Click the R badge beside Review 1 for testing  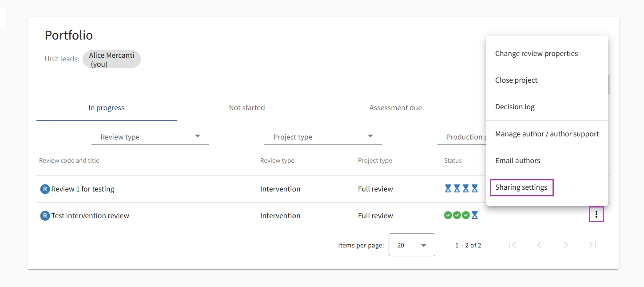(45, 189)
